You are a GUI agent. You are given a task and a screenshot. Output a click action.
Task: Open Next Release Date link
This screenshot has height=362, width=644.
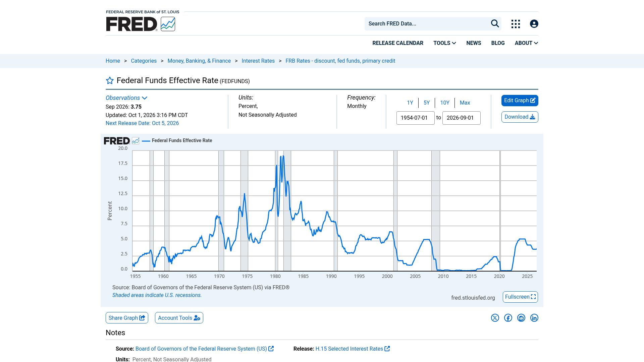pyautogui.click(x=142, y=123)
